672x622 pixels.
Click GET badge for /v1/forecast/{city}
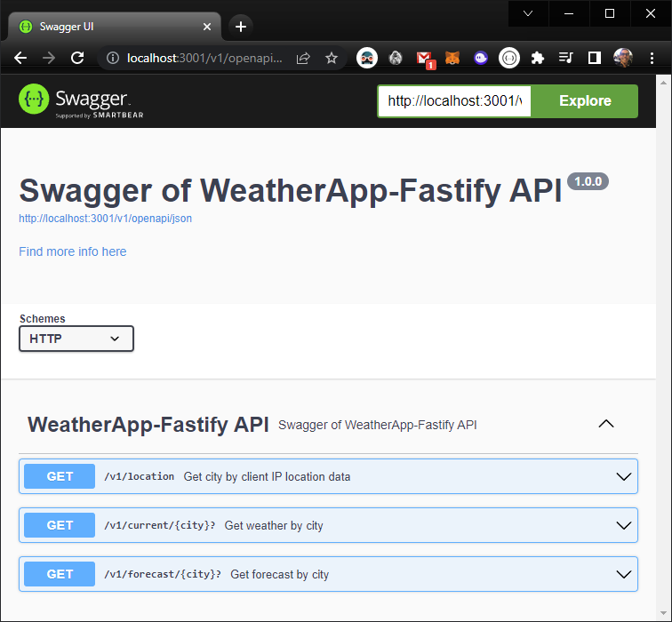[x=60, y=574]
